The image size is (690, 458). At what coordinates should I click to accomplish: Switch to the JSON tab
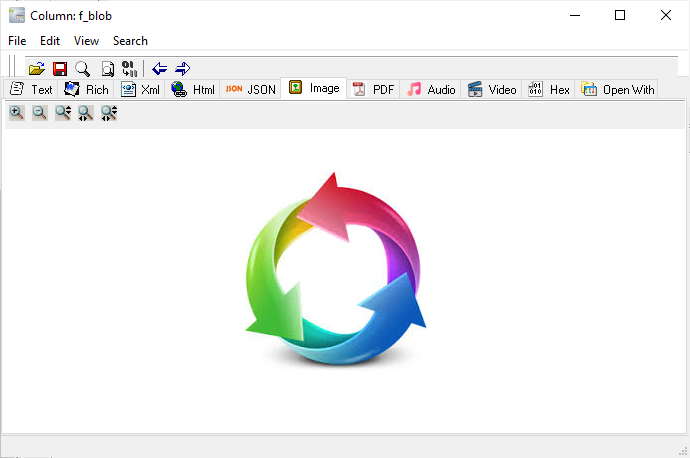click(250, 89)
